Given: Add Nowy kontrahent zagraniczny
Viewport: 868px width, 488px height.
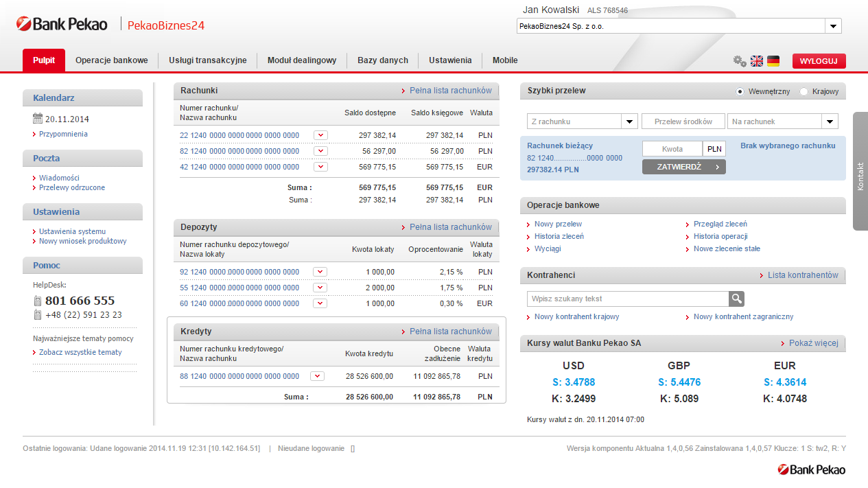Looking at the screenshot, I should [744, 316].
